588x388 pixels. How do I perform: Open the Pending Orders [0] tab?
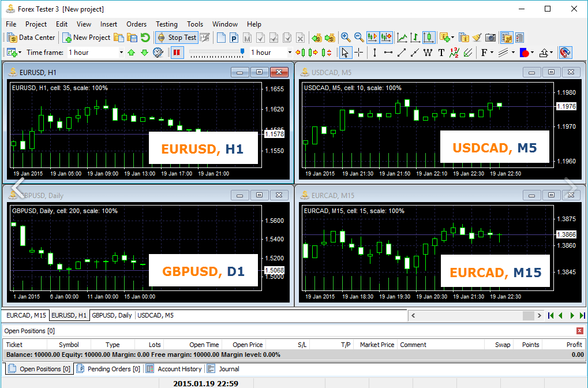coord(108,369)
